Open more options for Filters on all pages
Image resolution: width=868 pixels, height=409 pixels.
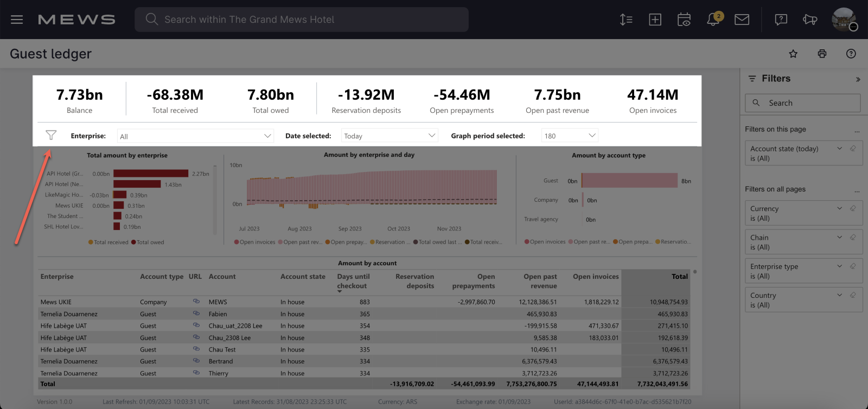click(x=857, y=190)
